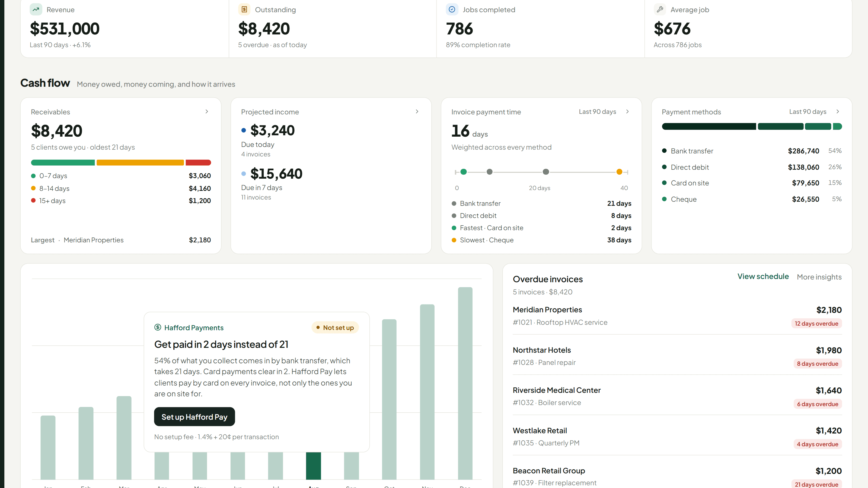868x488 pixels.
Task: Click the Payment methods Last 90 days label
Action: point(808,111)
